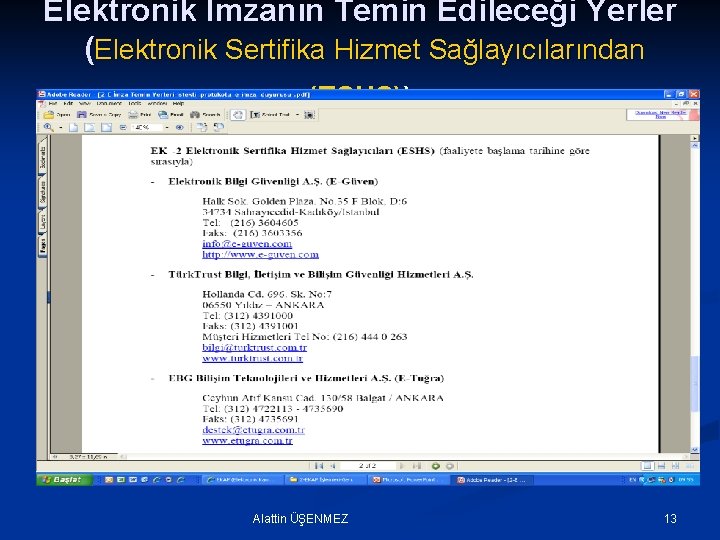Click the Rotate Clockwise icon

tap(202, 127)
